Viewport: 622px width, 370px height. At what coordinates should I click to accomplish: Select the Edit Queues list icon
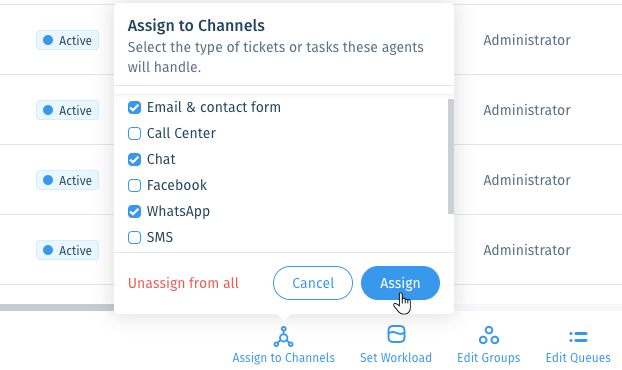pyautogui.click(x=578, y=337)
